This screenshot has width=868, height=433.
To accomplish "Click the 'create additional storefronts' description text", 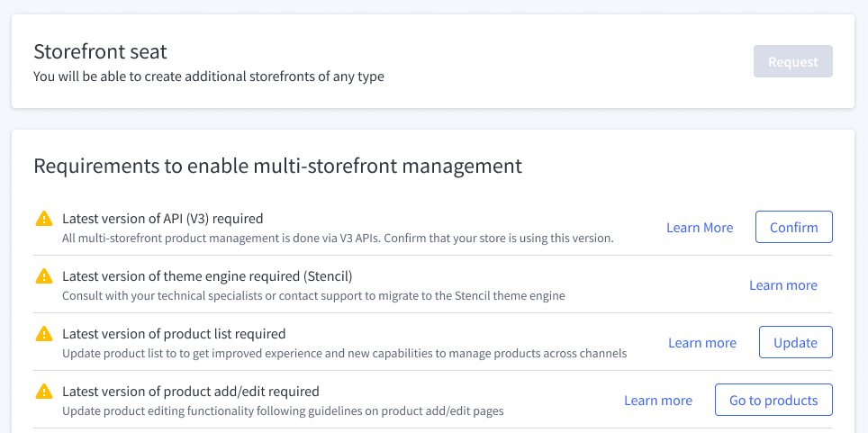I will pyautogui.click(x=209, y=77).
